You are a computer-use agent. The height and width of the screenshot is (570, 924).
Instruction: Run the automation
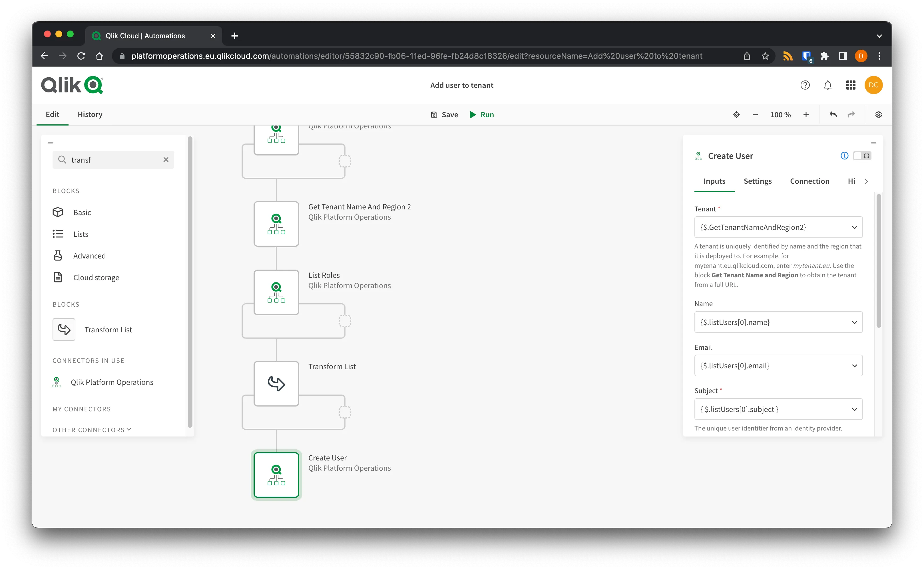click(481, 114)
